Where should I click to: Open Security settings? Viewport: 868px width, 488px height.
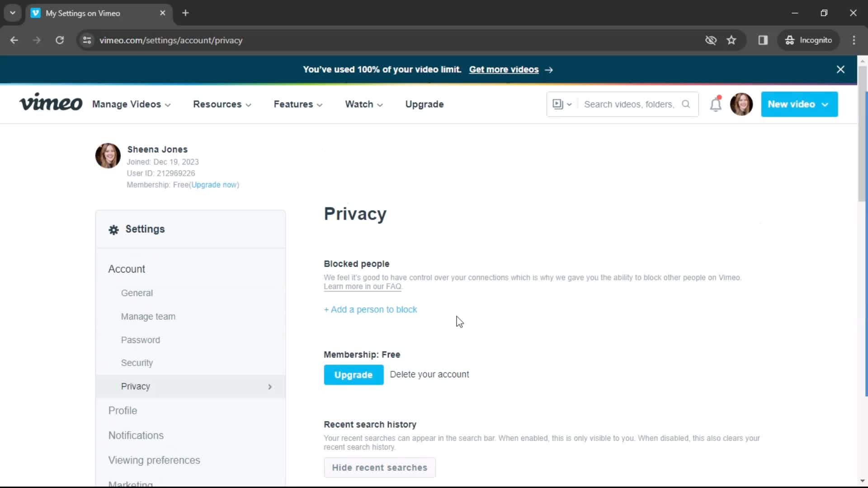pyautogui.click(x=137, y=363)
